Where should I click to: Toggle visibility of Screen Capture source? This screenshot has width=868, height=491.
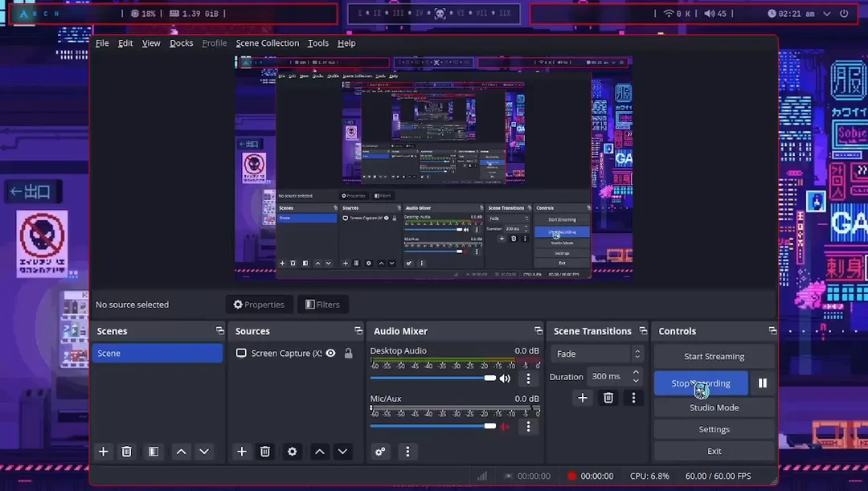pos(330,353)
